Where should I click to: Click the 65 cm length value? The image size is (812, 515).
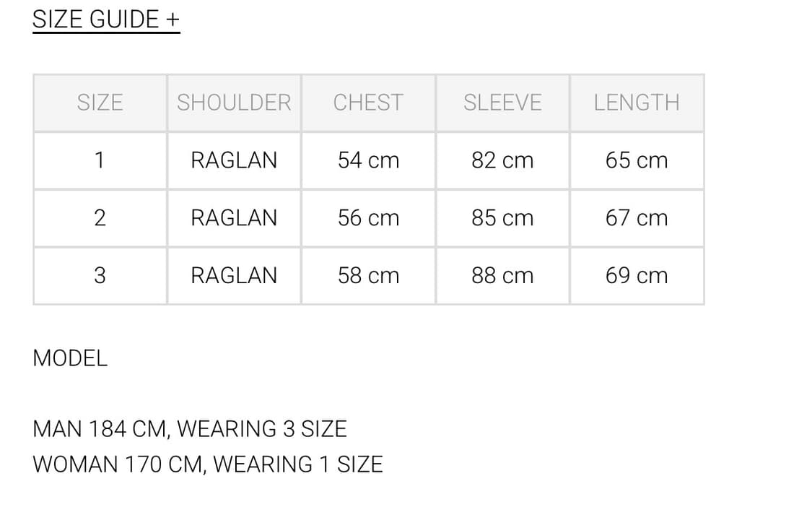[637, 160]
